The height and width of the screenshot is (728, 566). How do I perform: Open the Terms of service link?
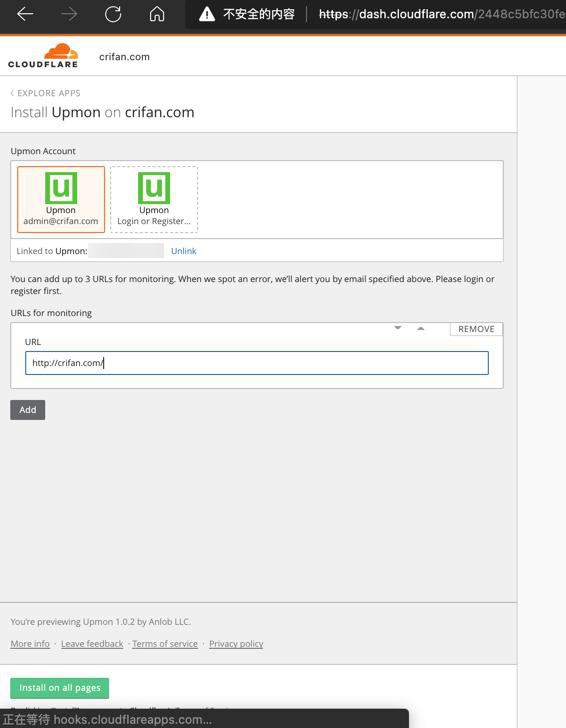pyautogui.click(x=165, y=644)
